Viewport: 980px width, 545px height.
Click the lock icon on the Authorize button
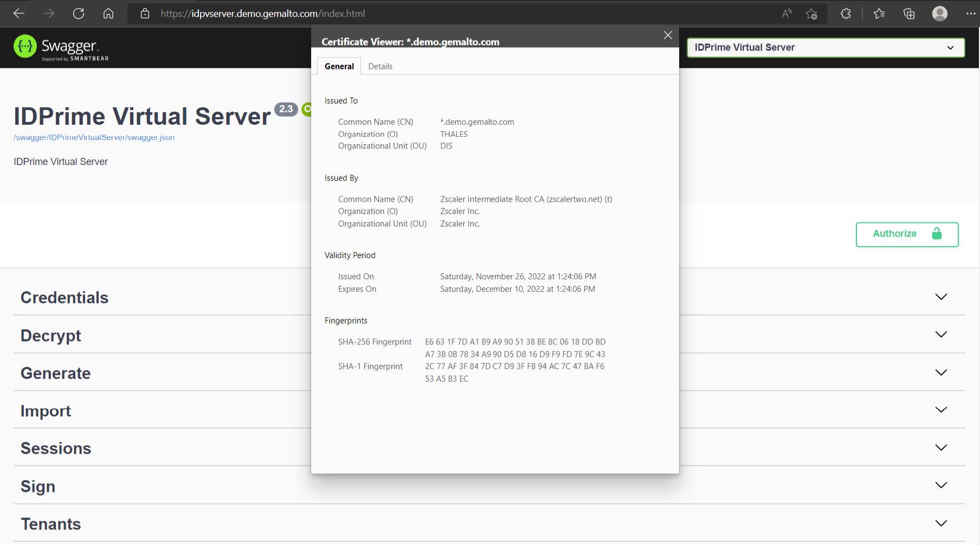coord(937,234)
